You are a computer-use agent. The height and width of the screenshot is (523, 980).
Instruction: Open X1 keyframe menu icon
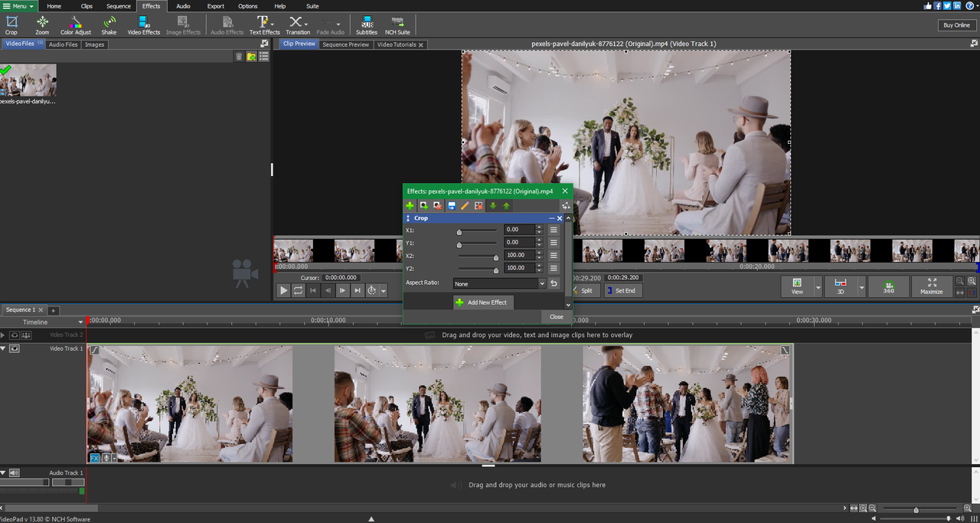coord(554,230)
